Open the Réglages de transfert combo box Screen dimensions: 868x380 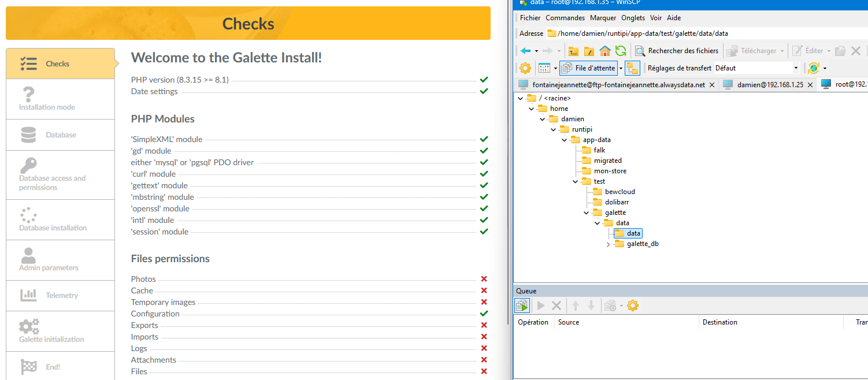coord(756,68)
